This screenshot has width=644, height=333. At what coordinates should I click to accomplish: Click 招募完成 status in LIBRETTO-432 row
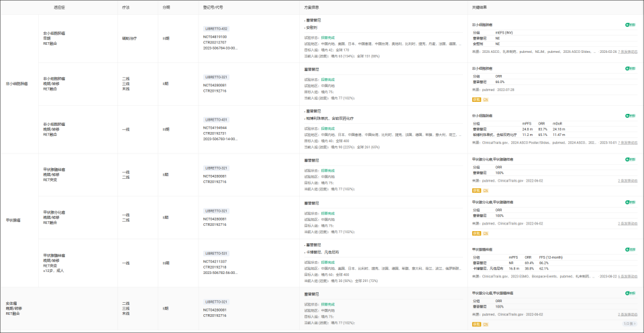[x=328, y=38]
